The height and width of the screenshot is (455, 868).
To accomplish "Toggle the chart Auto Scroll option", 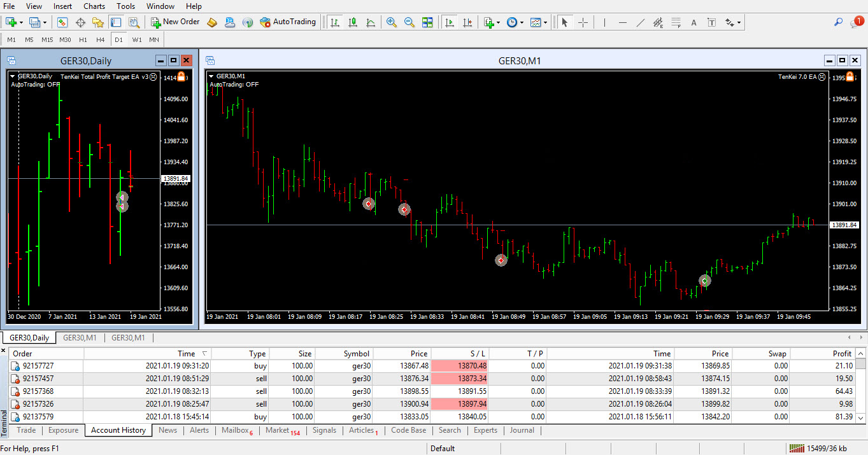I will click(x=450, y=22).
